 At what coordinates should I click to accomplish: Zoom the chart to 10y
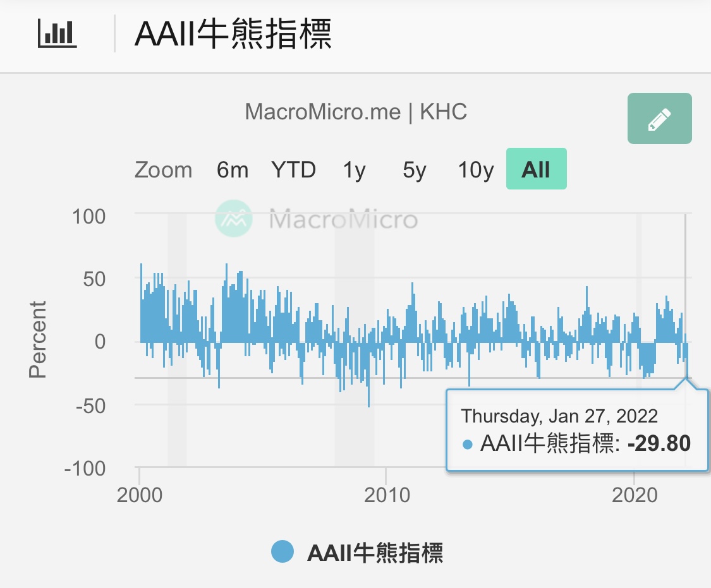(475, 170)
